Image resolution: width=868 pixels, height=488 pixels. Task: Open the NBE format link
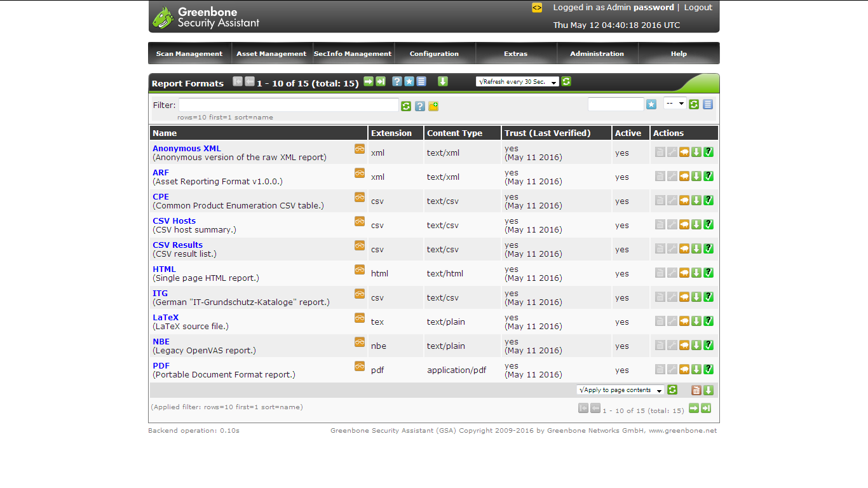pyautogui.click(x=161, y=341)
